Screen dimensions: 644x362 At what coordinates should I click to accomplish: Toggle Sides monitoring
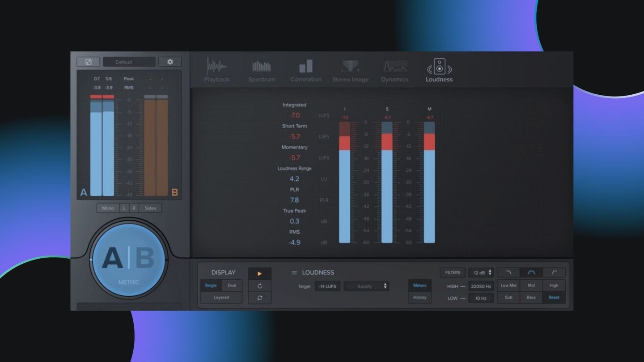point(150,208)
